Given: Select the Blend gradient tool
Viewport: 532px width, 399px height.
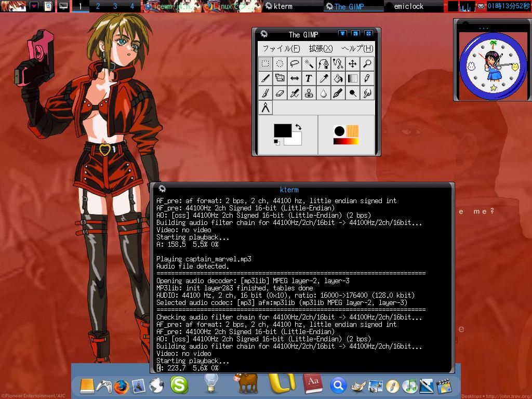Looking at the screenshot, I should (x=353, y=78).
